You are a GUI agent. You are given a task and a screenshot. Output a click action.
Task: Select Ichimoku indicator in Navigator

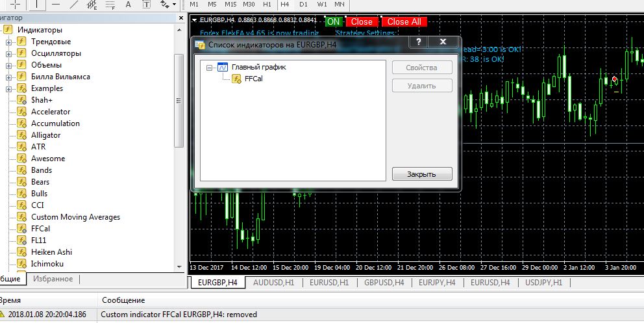pyautogui.click(x=47, y=264)
